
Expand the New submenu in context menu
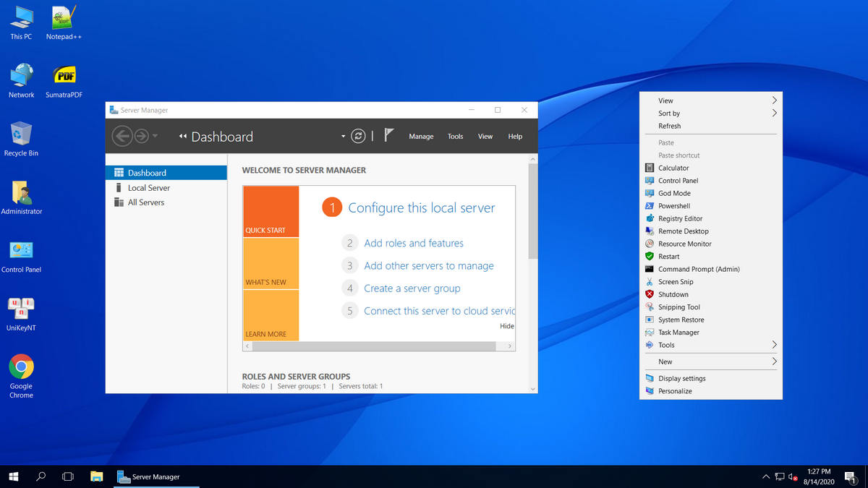click(x=711, y=361)
